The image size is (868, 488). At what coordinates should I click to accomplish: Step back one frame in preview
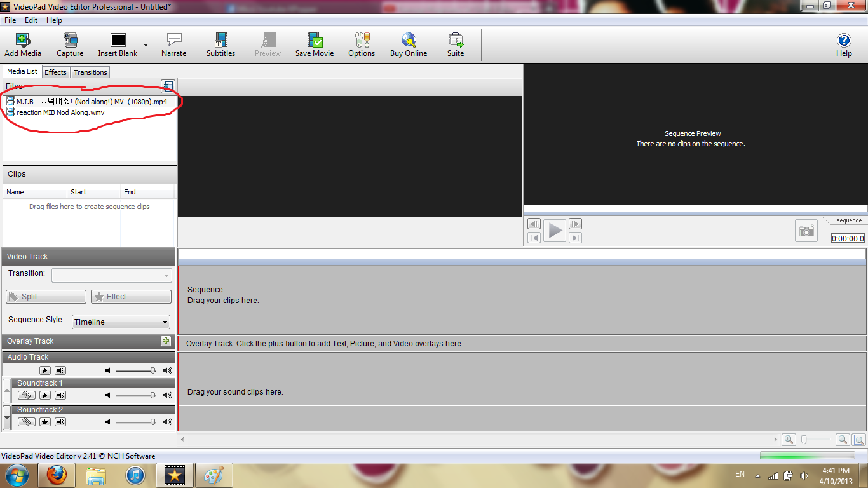click(534, 224)
